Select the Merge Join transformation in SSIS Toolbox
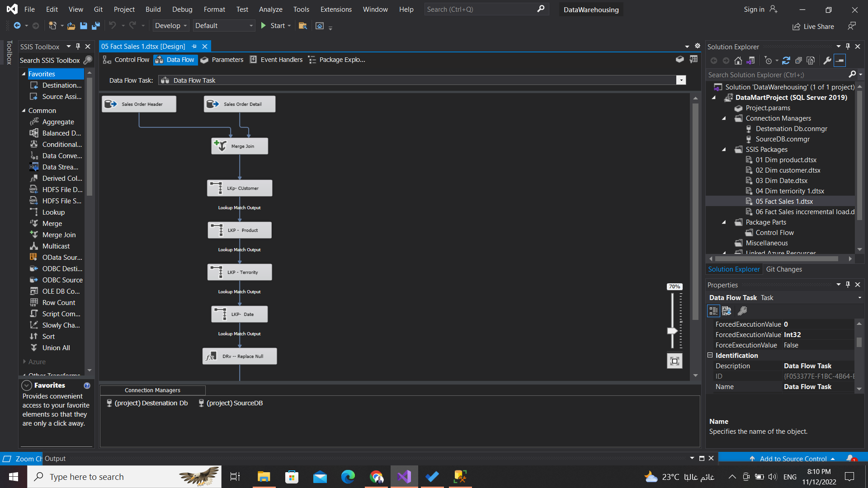Screen dimensions: 868x488 [x=58, y=235]
